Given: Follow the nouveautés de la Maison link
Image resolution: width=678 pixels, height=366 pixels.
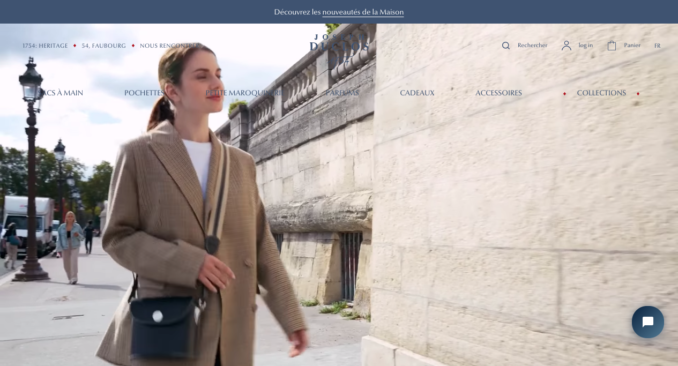Looking at the screenshot, I should pos(363,12).
